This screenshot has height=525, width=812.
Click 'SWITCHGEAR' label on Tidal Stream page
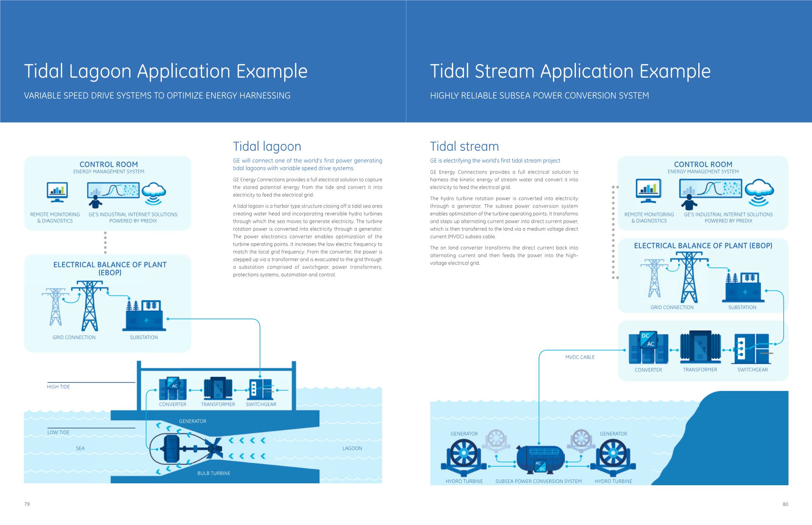752,370
